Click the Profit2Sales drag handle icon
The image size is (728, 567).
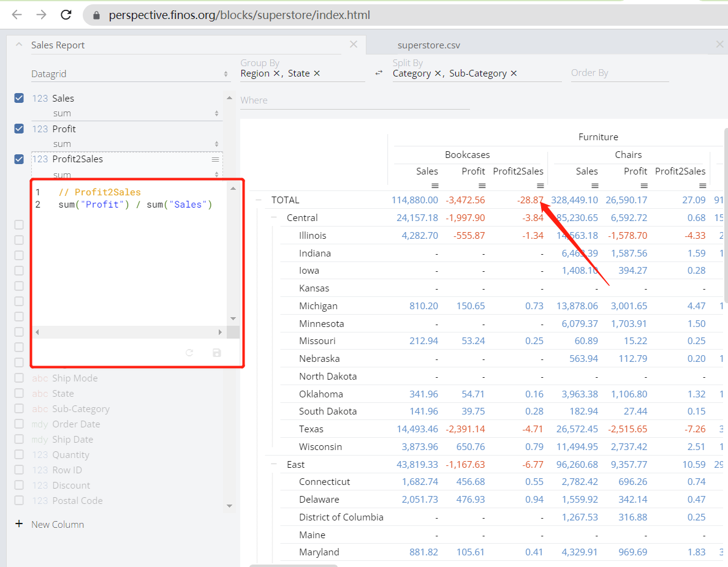coord(216,159)
